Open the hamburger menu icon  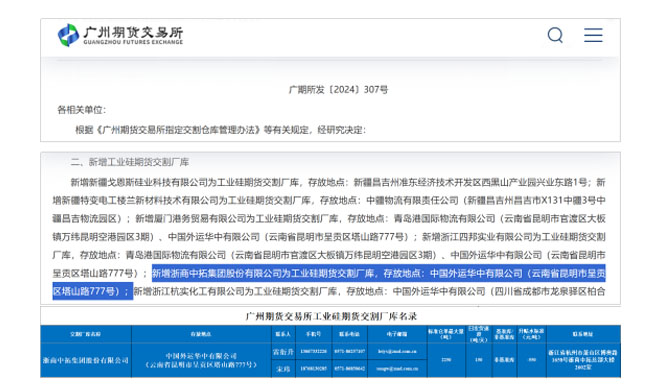[593, 35]
